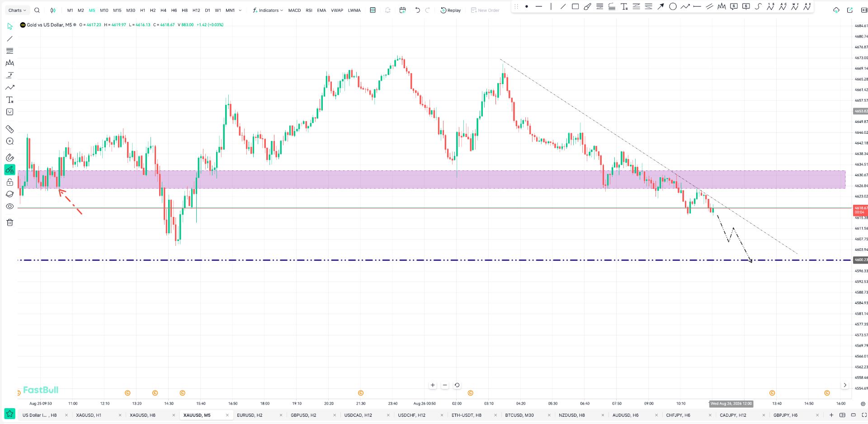Open chart settings gear at bottom right
The width and height of the screenshot is (868, 424).
[x=863, y=404]
